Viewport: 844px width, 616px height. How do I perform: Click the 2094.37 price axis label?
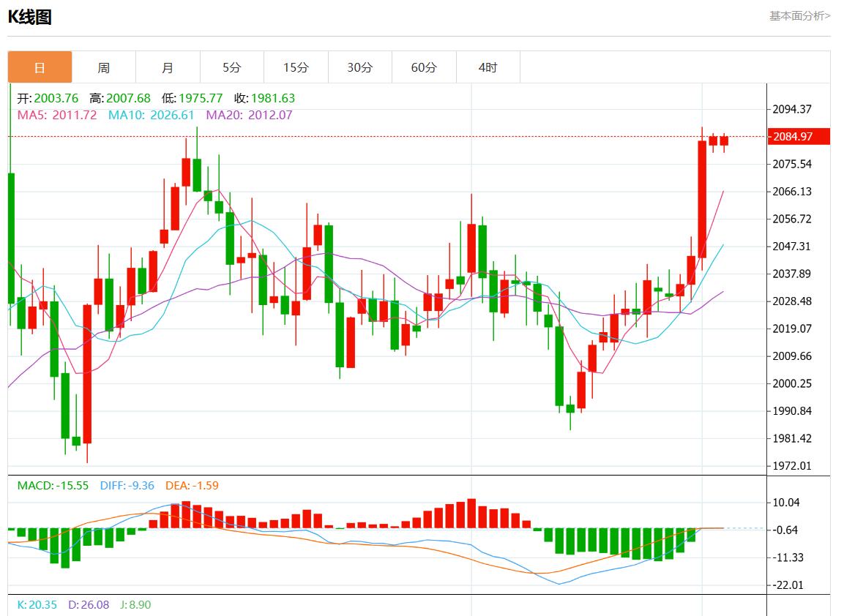coord(792,109)
